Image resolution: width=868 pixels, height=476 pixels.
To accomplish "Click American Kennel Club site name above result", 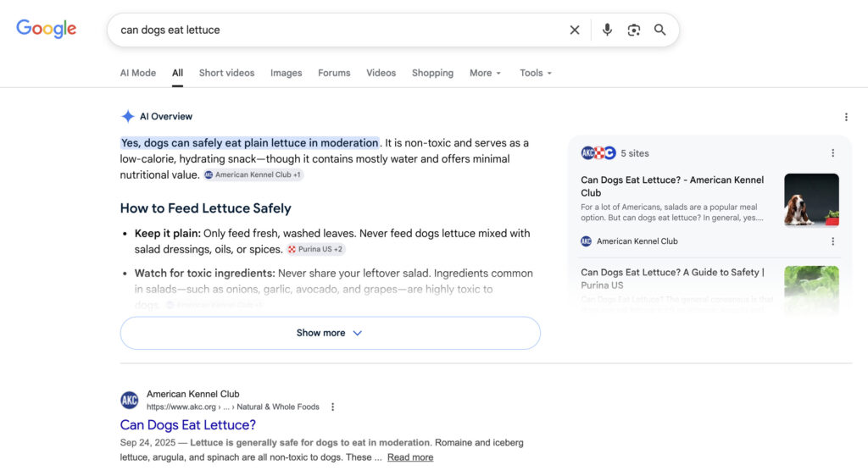I will (192, 394).
